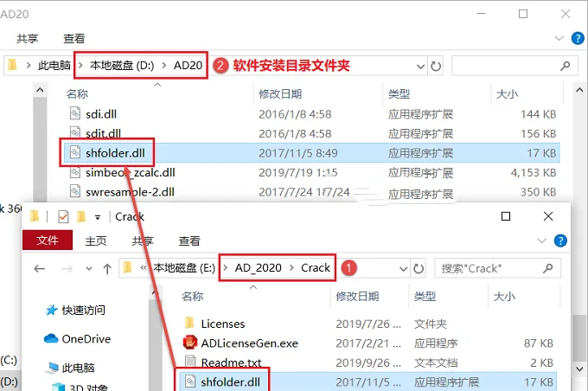Screen dimensions: 588x391
Task: Open the 共享 tab in AD20 window
Action: tap(27, 38)
